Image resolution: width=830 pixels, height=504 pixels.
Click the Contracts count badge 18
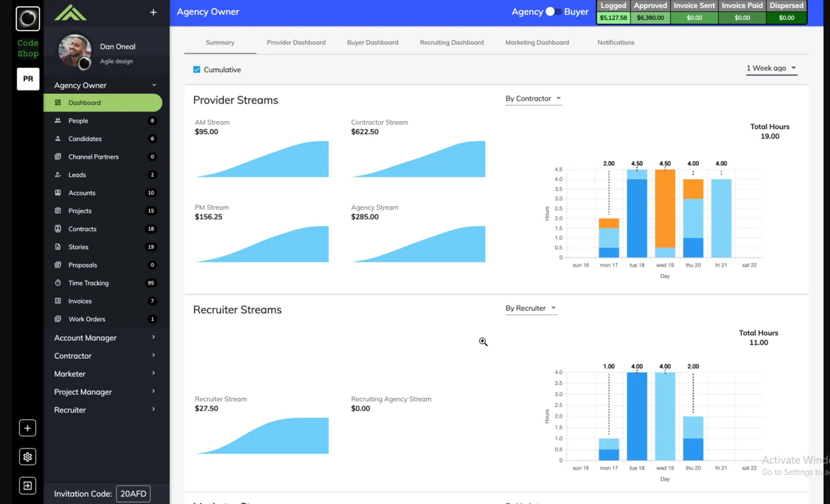[x=151, y=229]
